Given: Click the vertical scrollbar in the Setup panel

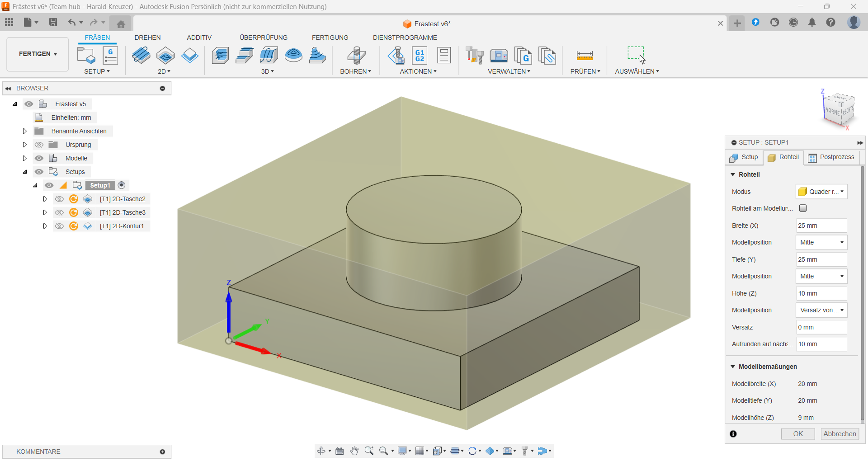Looking at the screenshot, I should 863,294.
